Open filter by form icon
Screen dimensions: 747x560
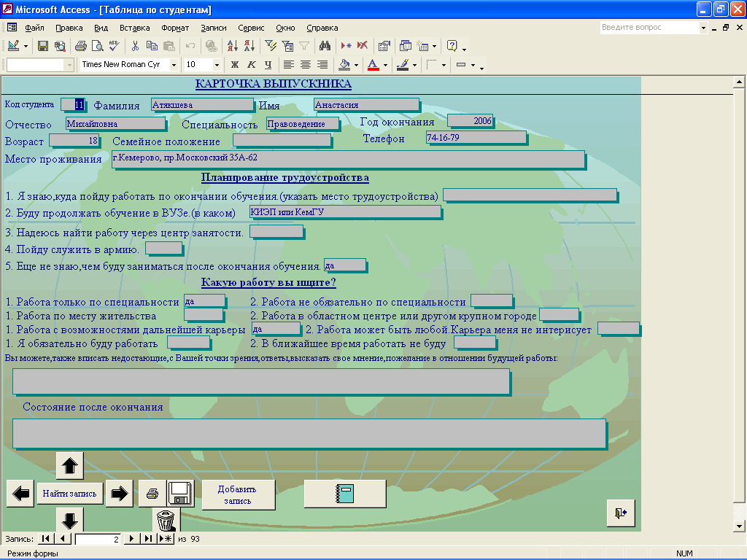click(287, 46)
